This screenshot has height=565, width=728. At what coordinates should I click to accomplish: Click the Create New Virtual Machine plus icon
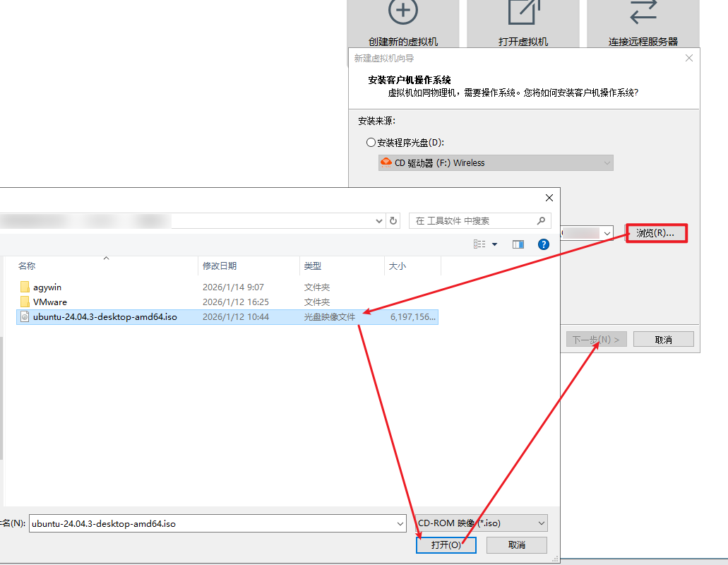point(402,12)
